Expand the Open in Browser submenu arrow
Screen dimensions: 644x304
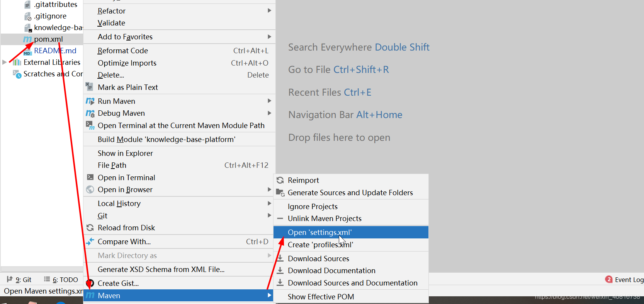pyautogui.click(x=269, y=189)
